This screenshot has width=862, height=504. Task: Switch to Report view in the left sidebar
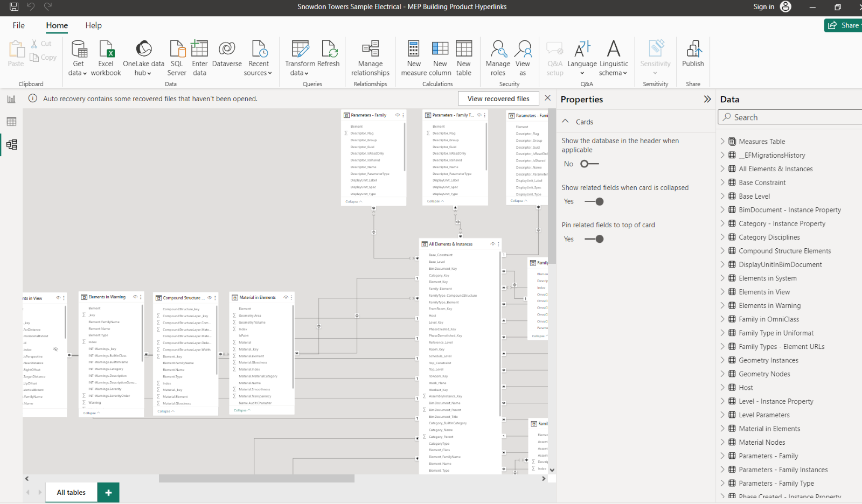click(x=11, y=99)
